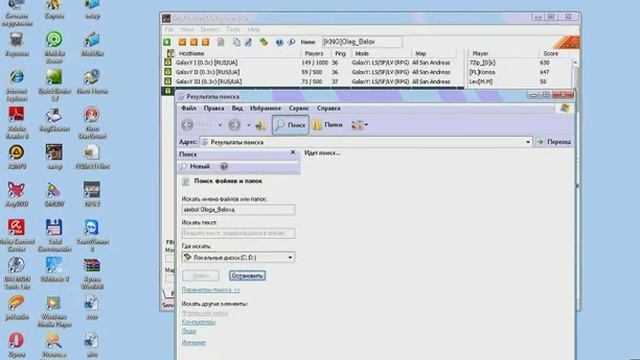This screenshot has height=360, width=640.
Task: Expand the Back button history dropdown arrow
Action: tap(220, 125)
